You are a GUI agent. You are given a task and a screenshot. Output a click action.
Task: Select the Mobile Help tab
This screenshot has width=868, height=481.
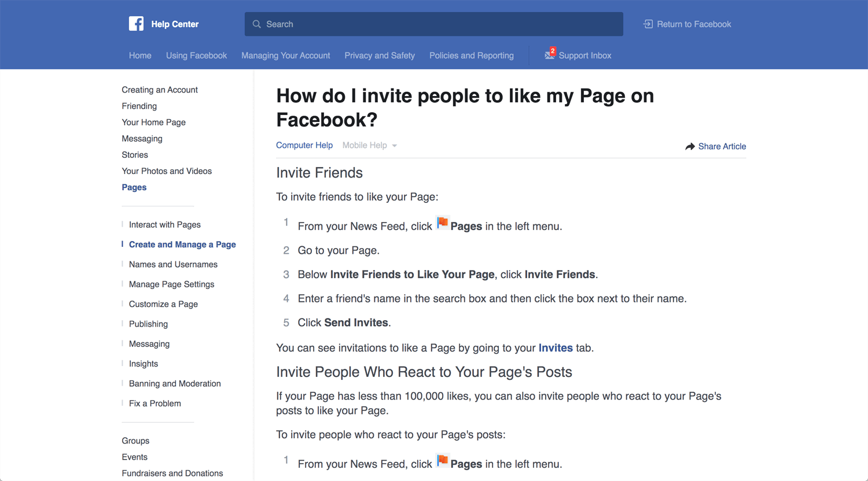coord(365,145)
